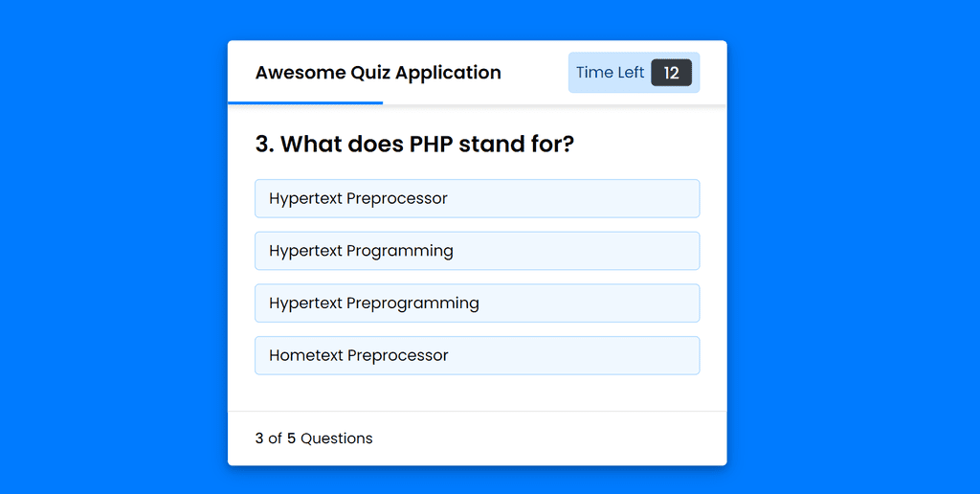Click the countdown number 12 badge

[x=671, y=73]
